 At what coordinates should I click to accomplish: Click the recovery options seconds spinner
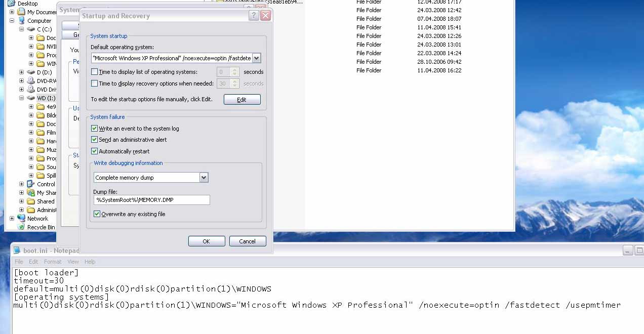click(234, 83)
